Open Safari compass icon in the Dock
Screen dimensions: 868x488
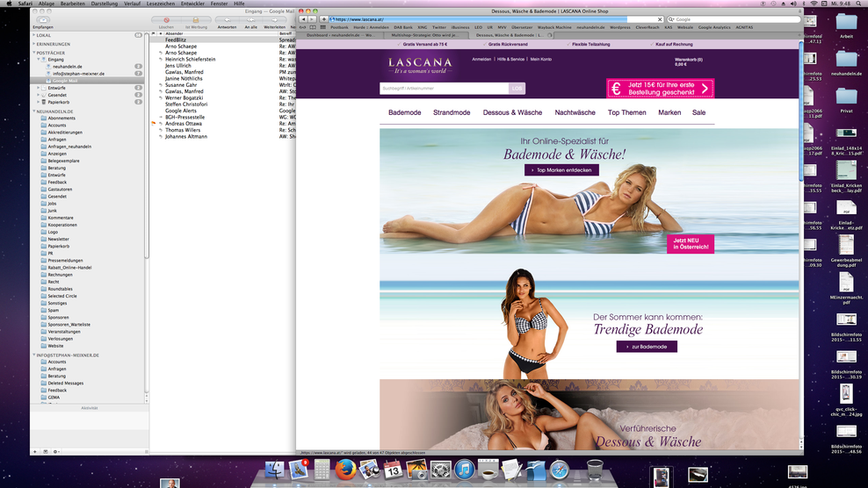pos(560,470)
